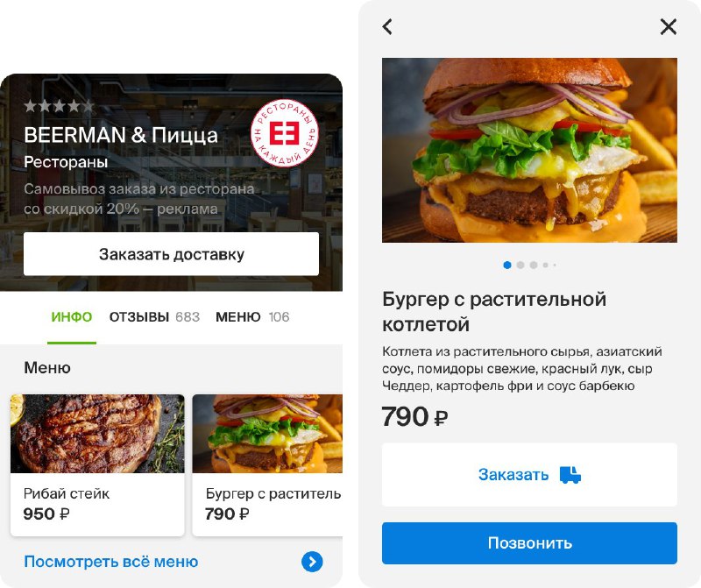
Task: Select the third carousel dot indicator
Action: (x=534, y=265)
